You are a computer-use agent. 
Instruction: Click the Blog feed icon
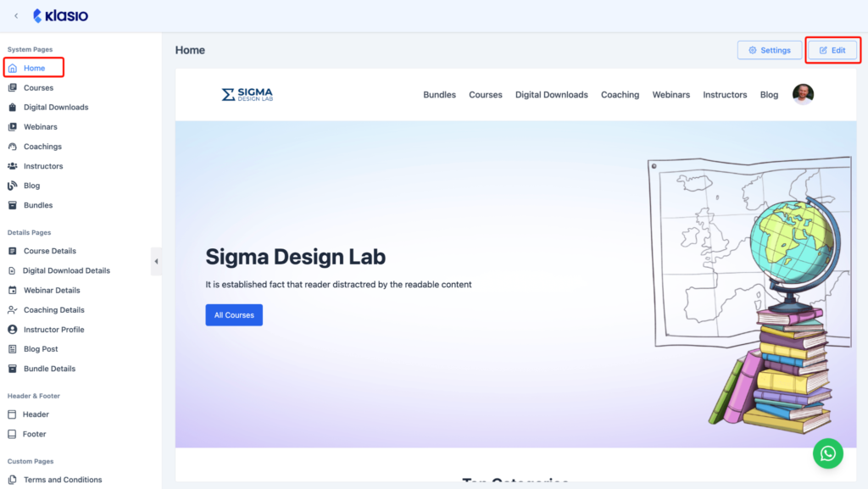tap(12, 186)
